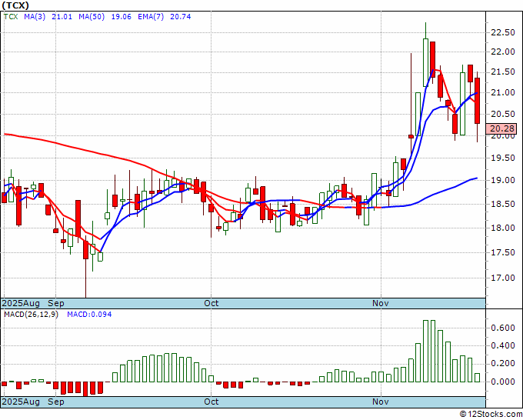Click the Oct label on price chart axis
The height and width of the screenshot is (420, 523).
pos(212,303)
